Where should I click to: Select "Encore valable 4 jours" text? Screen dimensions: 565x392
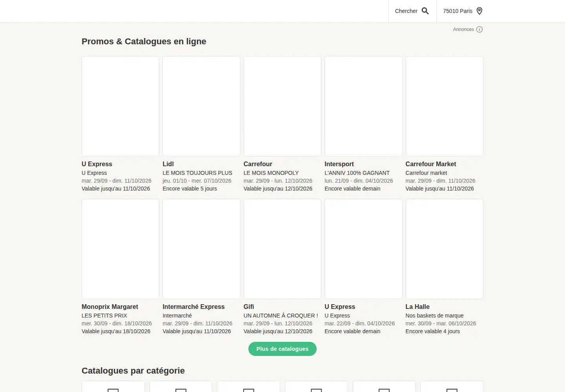(432, 331)
